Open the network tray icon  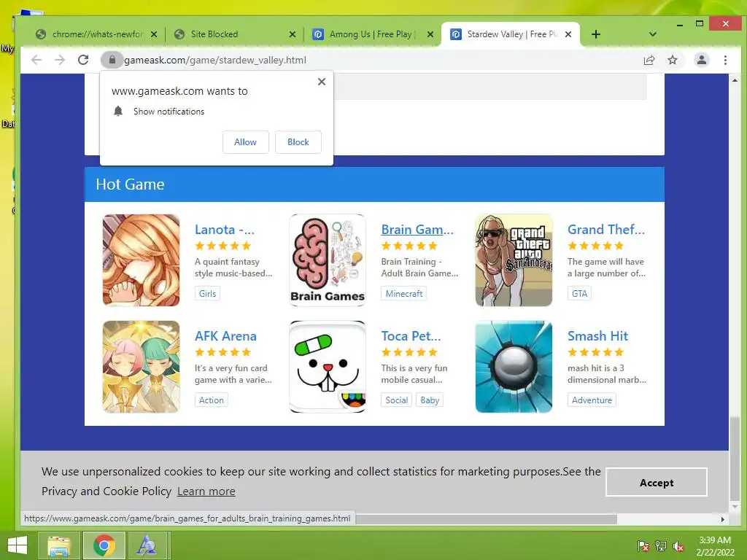(660, 546)
